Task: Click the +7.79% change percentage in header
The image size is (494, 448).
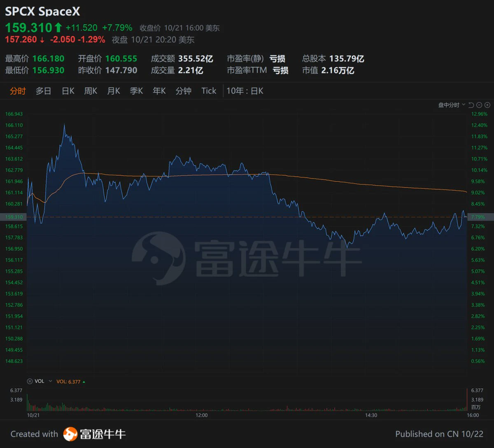Action: pos(117,28)
